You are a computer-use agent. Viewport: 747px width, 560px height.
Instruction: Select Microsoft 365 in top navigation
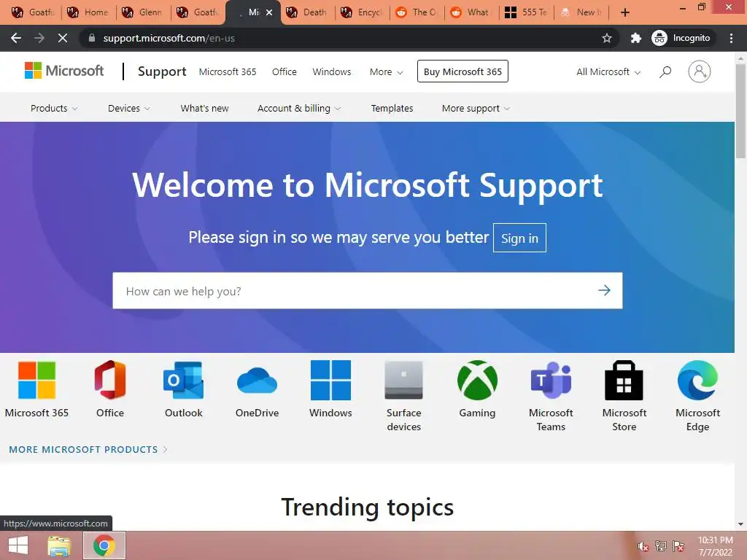coord(228,71)
